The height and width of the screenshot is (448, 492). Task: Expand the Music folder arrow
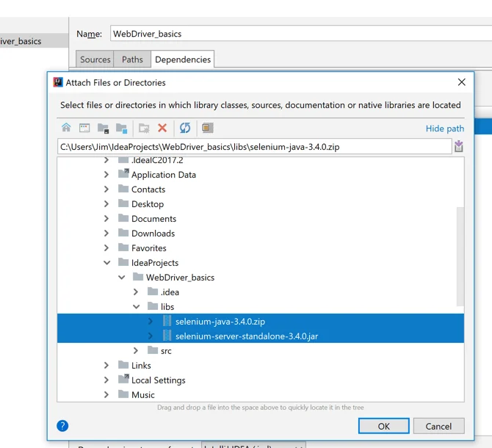[106, 394]
